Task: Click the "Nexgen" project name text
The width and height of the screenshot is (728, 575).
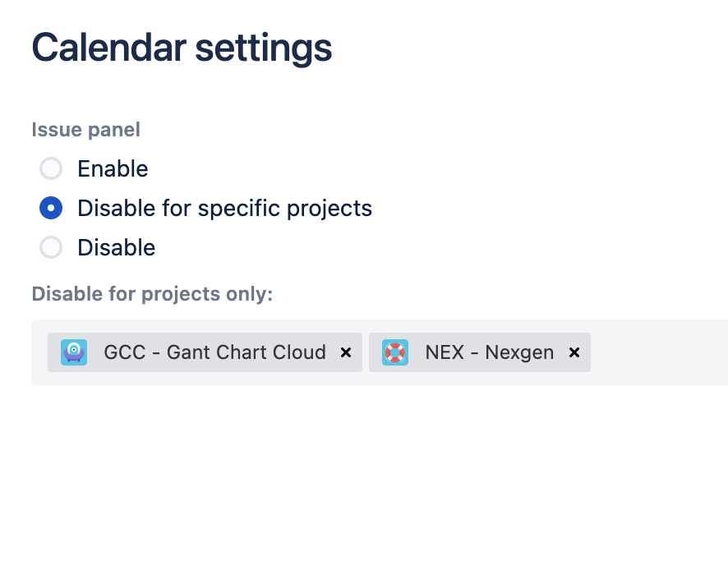Action: click(519, 352)
